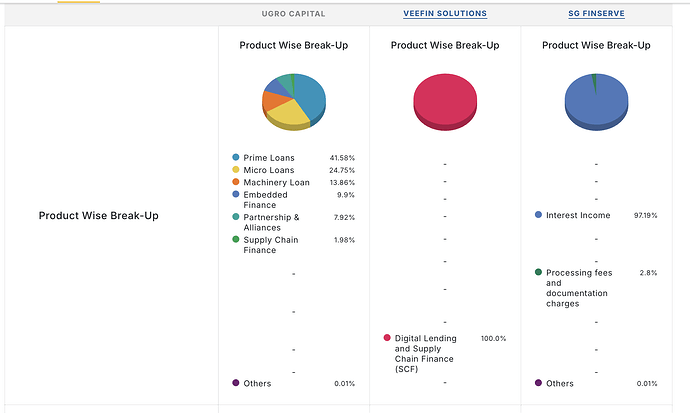The height and width of the screenshot is (413, 690).
Task: Click the 0.01% Others value under SG Finserve
Action: (x=647, y=384)
